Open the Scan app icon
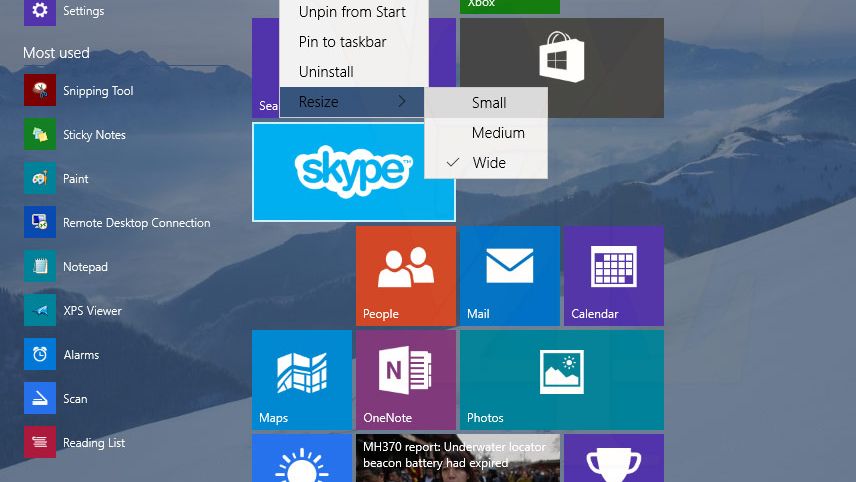Screen dimensions: 856x482 (40, 398)
